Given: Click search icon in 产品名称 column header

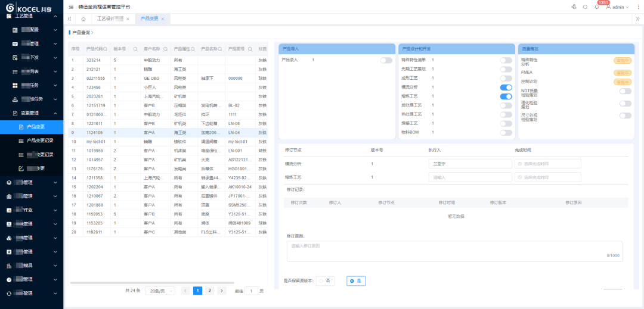Looking at the screenshot, I should [x=220, y=49].
